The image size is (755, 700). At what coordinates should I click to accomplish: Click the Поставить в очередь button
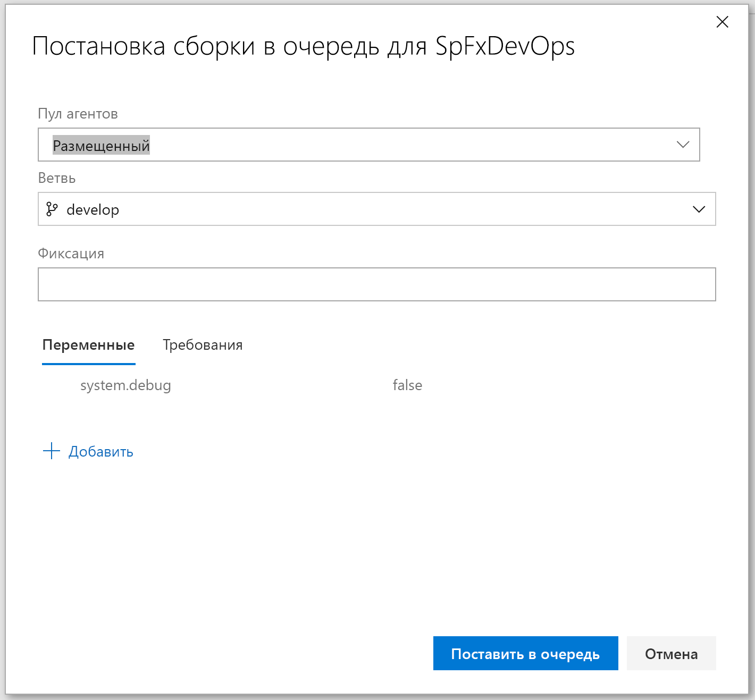pyautogui.click(x=525, y=653)
